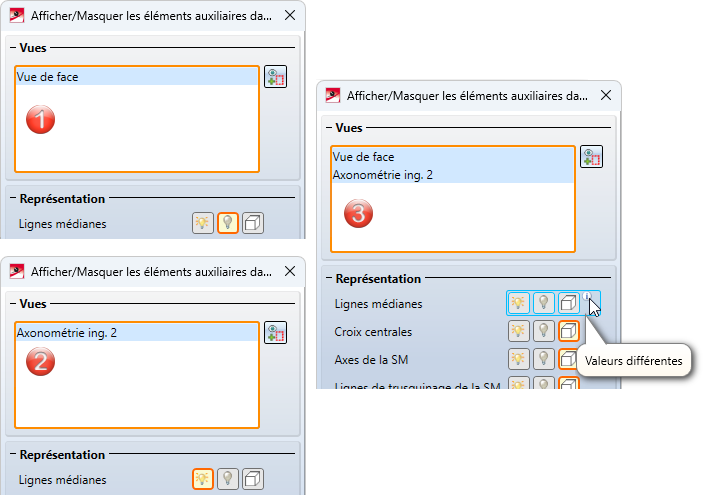The image size is (703, 495).
Task: Click the view selection icon in the Axonométrie-only dialog
Action: (275, 333)
